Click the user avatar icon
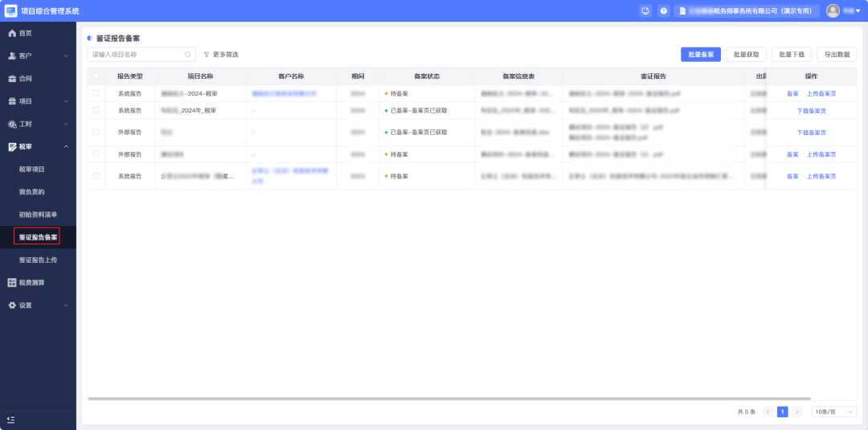This screenshot has width=868, height=430. click(833, 10)
